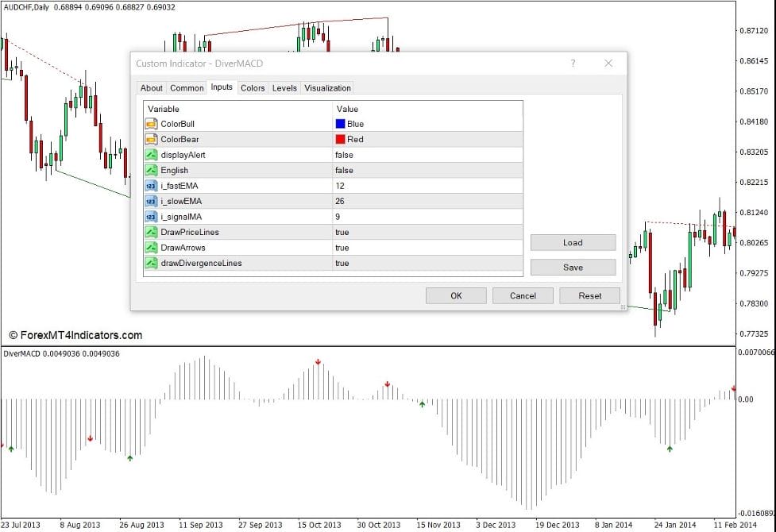Open the Visualization tab

click(327, 88)
